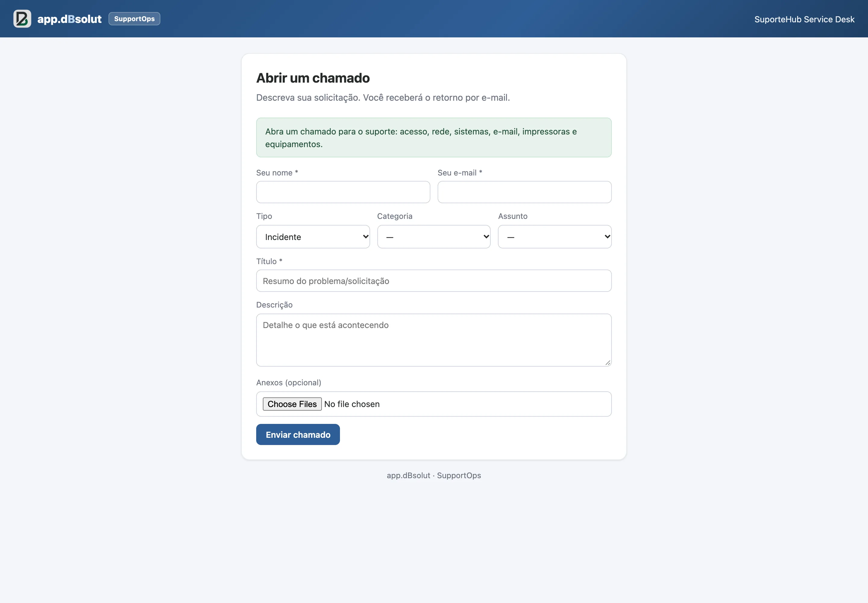Click into the Descrição text area
The image size is (868, 603).
coord(434,340)
